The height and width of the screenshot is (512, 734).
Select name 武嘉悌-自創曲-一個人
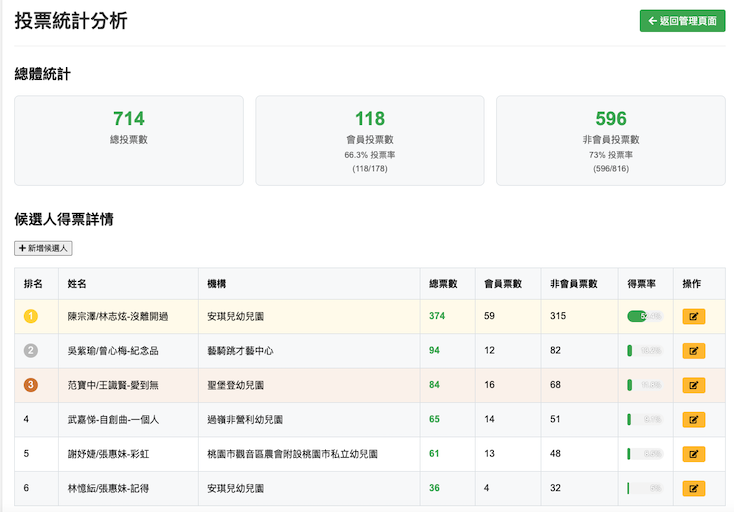tap(113, 419)
